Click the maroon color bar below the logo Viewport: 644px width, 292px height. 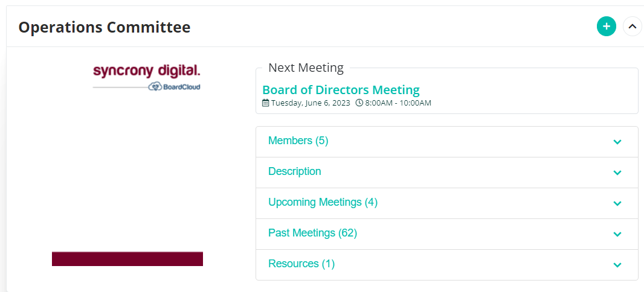tap(127, 259)
